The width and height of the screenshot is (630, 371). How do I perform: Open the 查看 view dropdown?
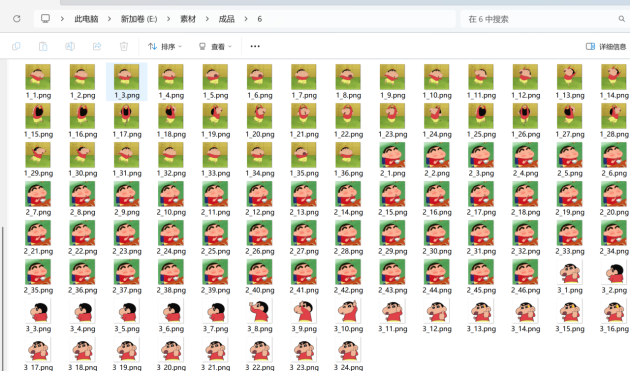[x=216, y=47]
